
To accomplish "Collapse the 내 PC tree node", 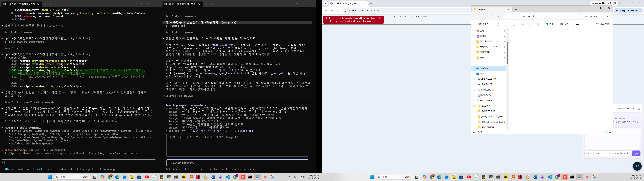I will click(473, 74).
